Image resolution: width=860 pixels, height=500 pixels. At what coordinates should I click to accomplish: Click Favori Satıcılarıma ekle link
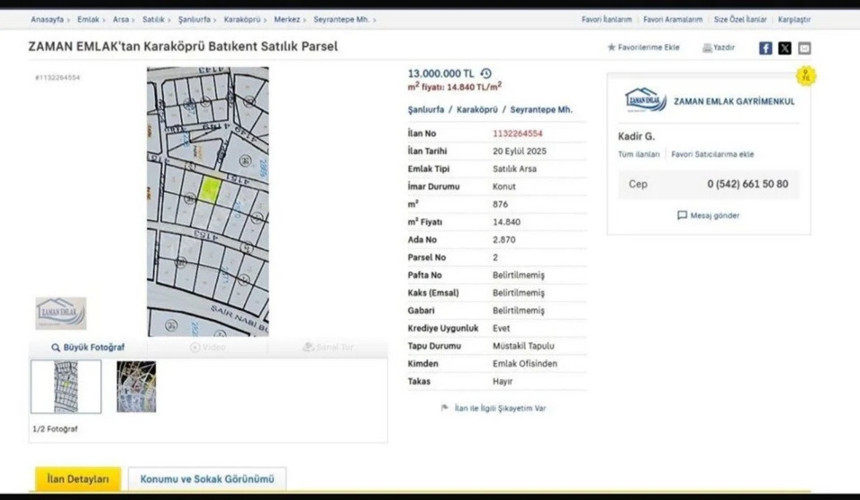712,155
